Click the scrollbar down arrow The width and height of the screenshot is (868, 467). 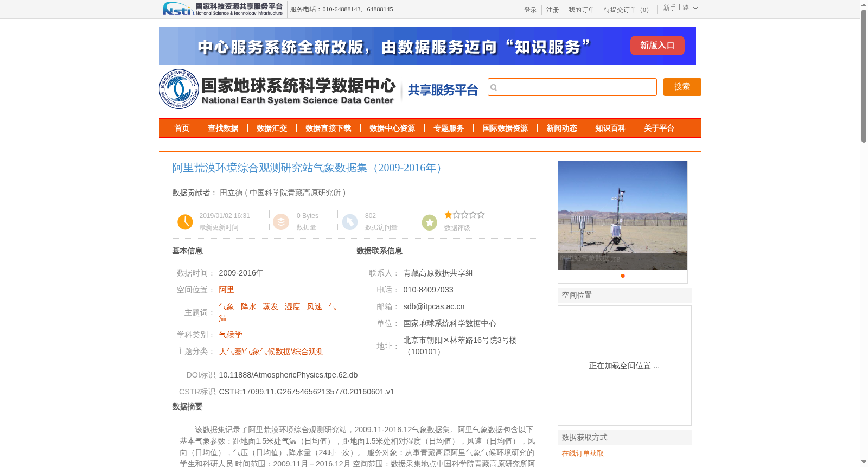(864, 462)
